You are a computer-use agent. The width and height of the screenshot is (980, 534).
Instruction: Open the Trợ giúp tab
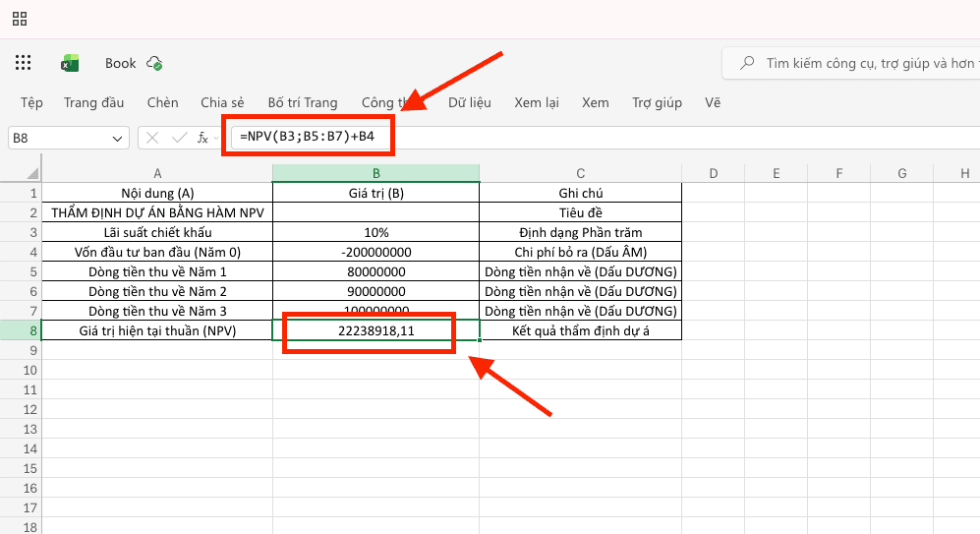tap(657, 102)
